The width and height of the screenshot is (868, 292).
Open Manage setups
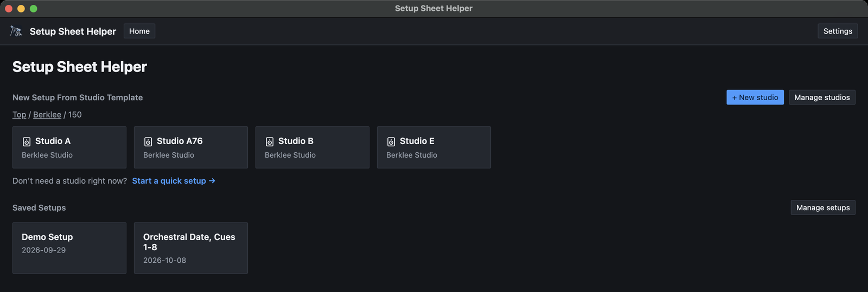823,207
